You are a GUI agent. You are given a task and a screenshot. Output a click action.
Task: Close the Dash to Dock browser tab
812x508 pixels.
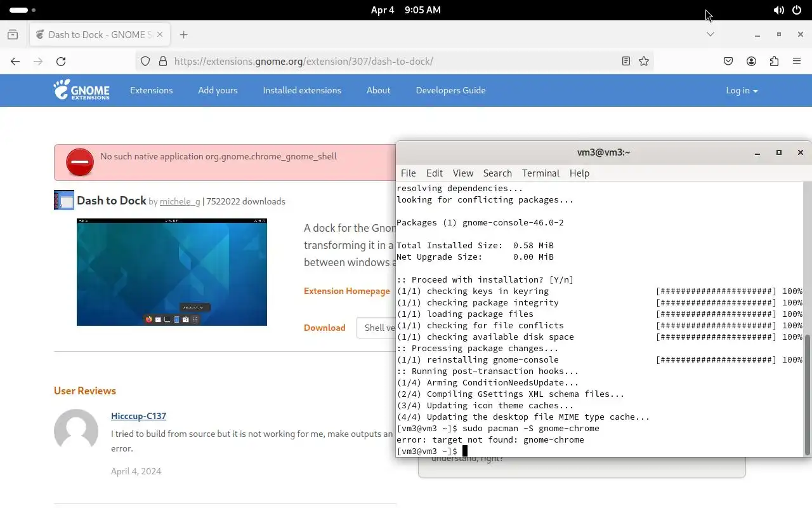pos(160,35)
